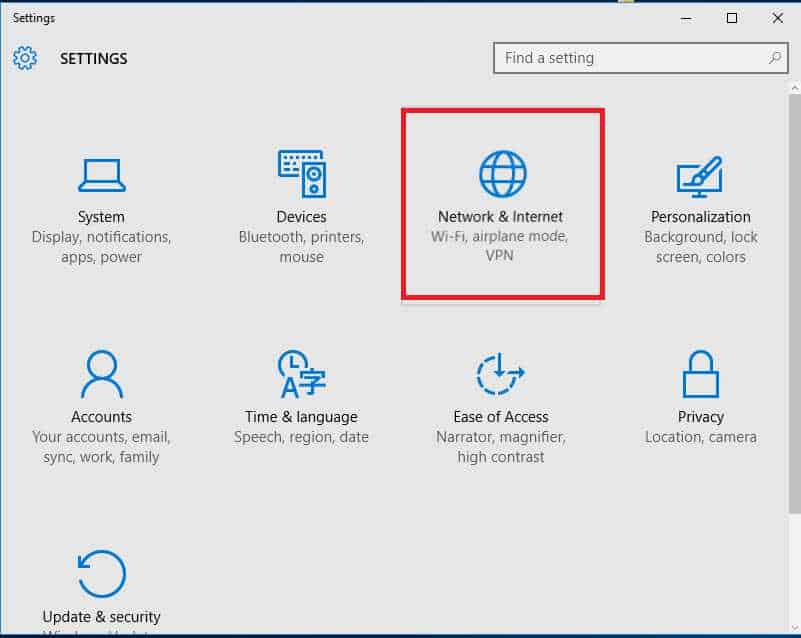The height and width of the screenshot is (638, 801).
Task: Open the Personalization paintbrush icon
Action: click(x=700, y=175)
